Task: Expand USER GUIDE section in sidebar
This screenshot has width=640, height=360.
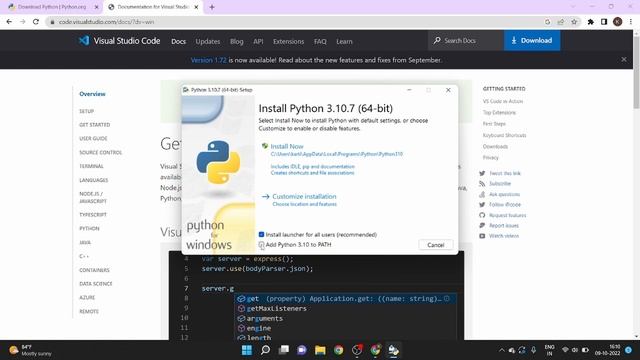Action: point(93,138)
